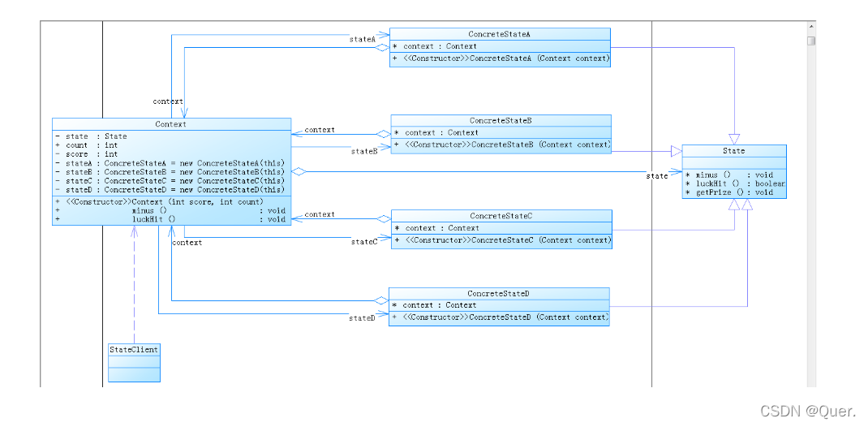Click the stateB role label
The height and width of the screenshot is (427, 868).
click(364, 151)
